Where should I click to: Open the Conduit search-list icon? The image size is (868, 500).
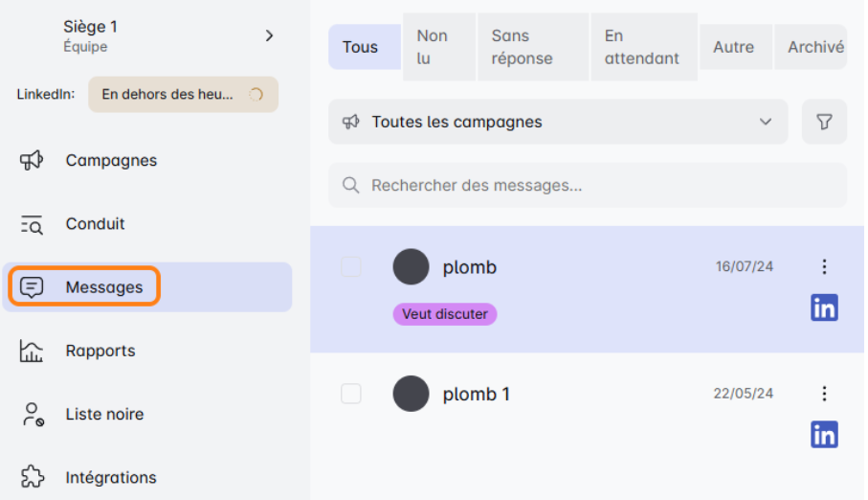(x=32, y=224)
